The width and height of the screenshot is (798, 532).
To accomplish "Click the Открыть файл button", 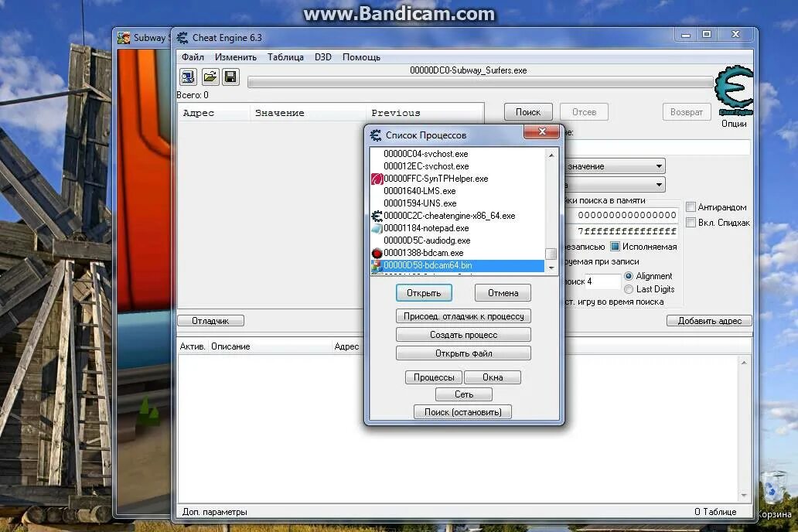I will point(464,353).
